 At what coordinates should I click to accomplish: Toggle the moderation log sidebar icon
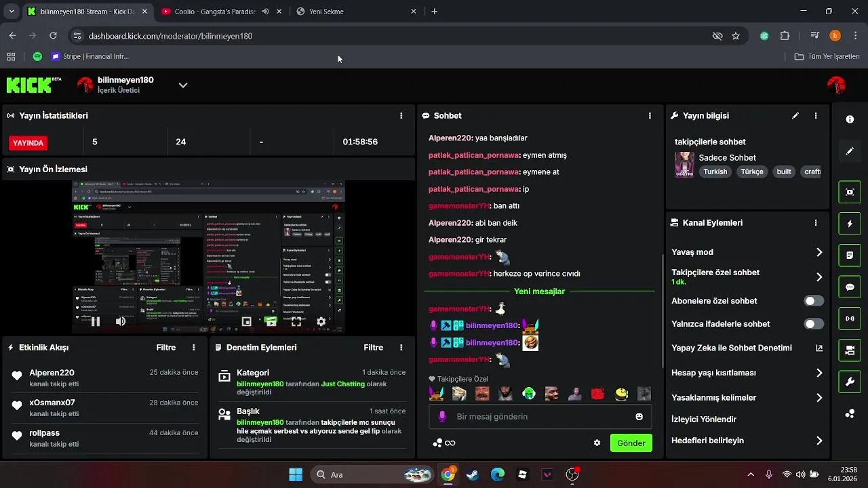click(850, 256)
